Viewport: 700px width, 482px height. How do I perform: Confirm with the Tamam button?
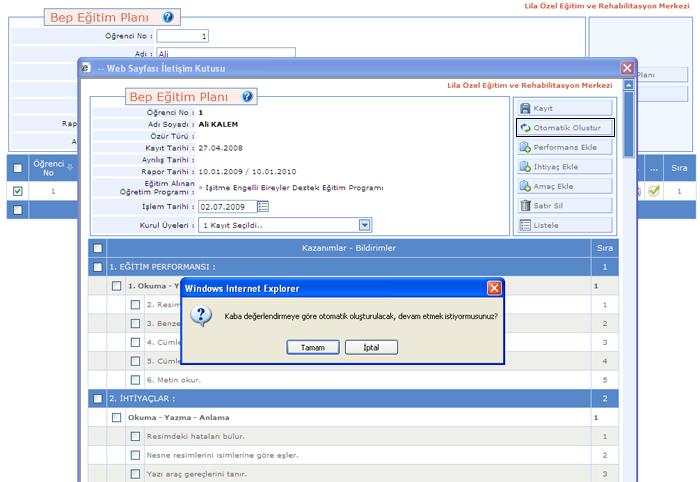click(x=308, y=347)
